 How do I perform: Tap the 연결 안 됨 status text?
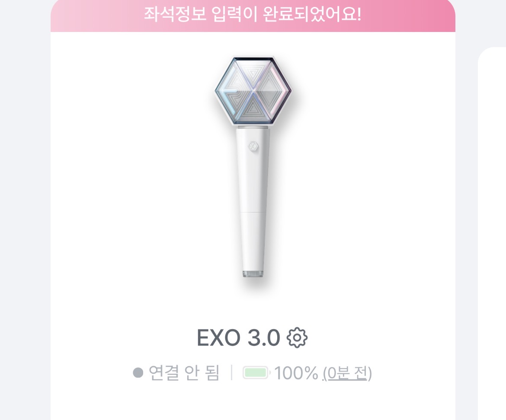(184, 373)
